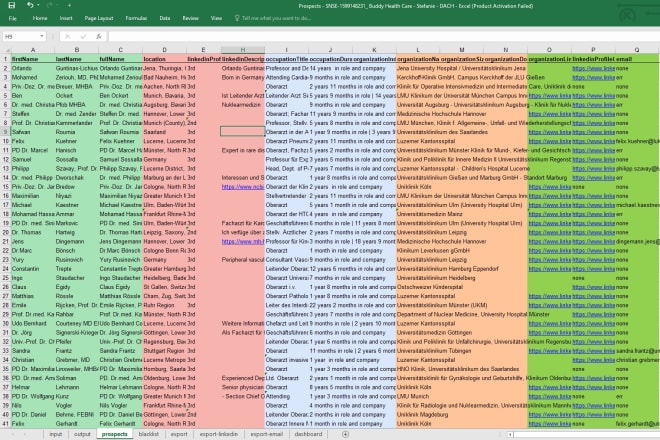This screenshot has height=440, width=660.
Task: Click the Name Box showing H9
Action: pyautogui.click(x=21, y=37)
